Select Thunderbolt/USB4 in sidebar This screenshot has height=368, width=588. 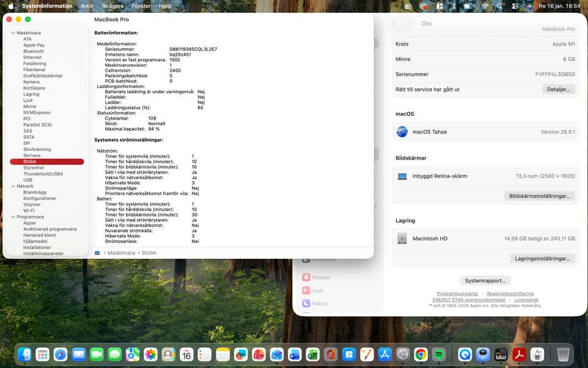(43, 174)
